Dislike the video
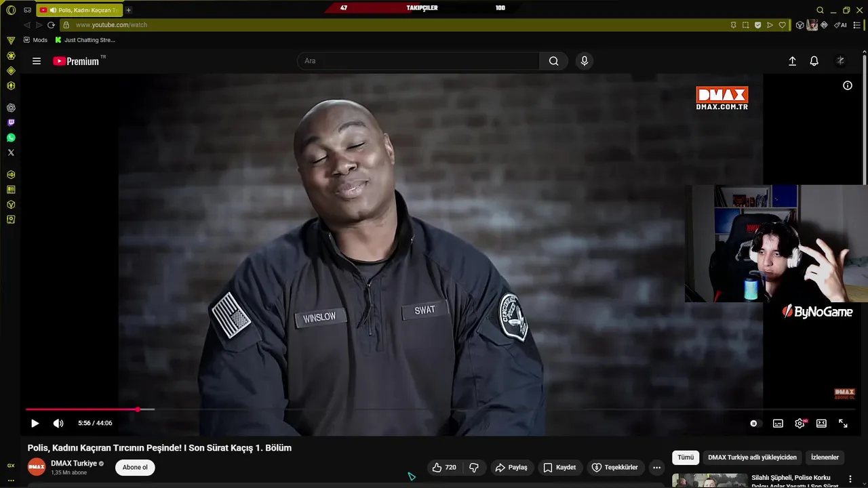Viewport: 868px width, 488px height. tap(474, 468)
